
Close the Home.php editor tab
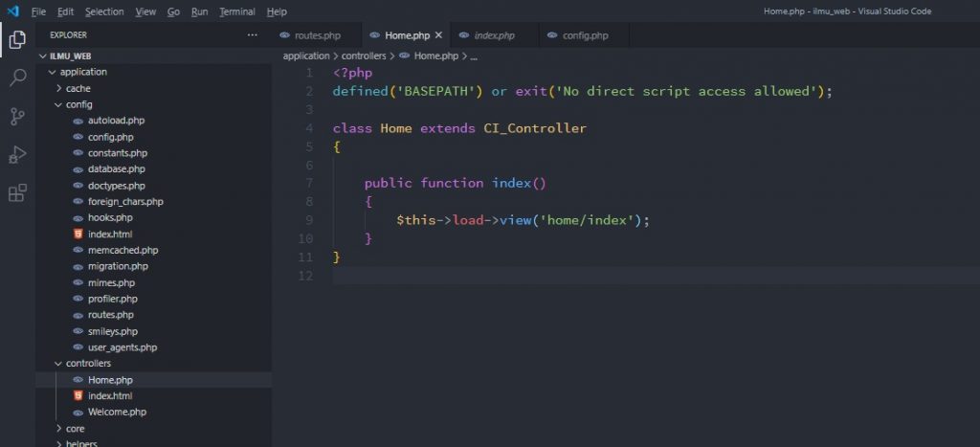[x=439, y=35]
